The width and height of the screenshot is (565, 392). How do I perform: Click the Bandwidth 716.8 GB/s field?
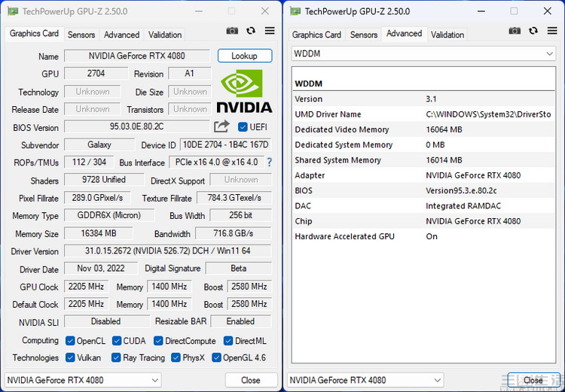click(x=233, y=233)
